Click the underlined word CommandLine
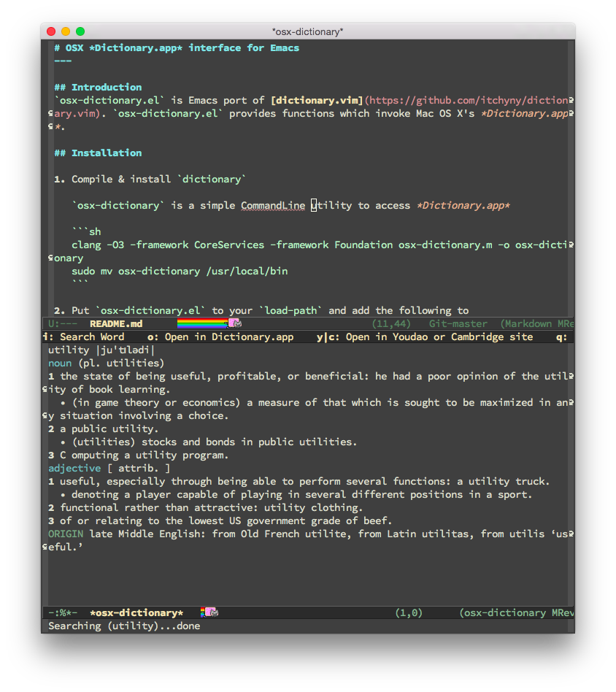Screen dimensions: 616x692 (x=273, y=206)
